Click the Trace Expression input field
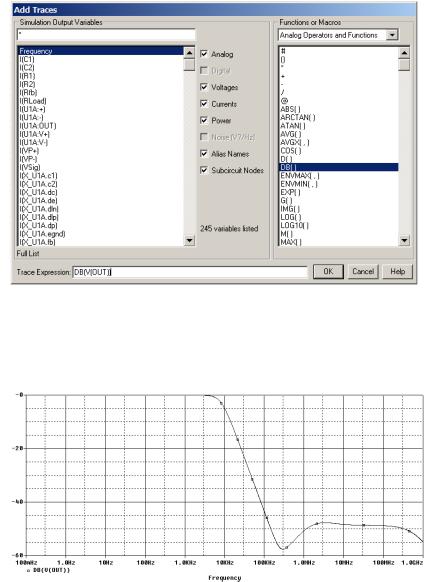 click(190, 272)
